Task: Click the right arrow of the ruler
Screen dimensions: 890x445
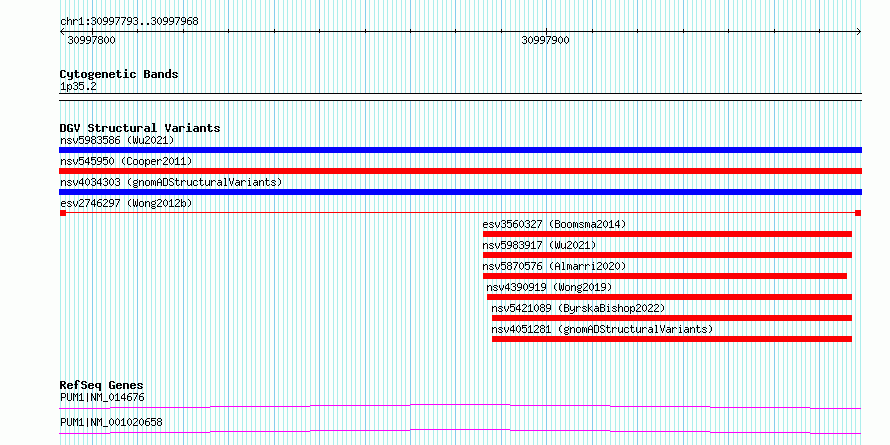Action: pos(859,32)
